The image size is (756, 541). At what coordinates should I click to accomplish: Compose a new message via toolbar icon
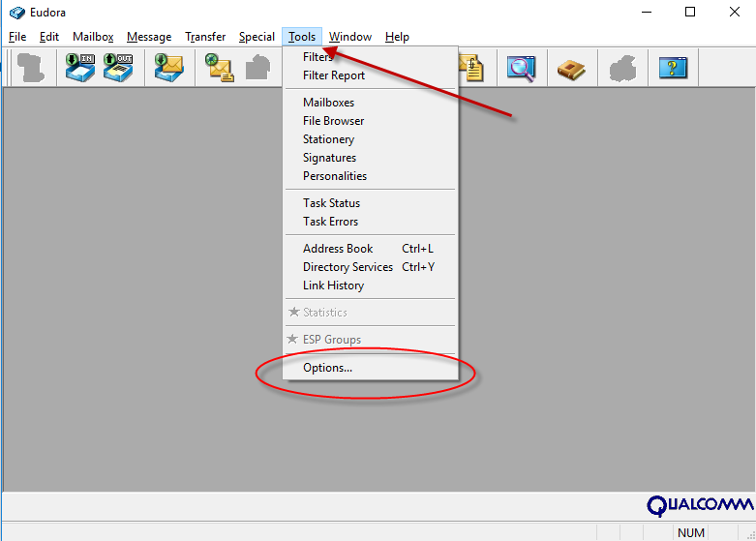point(220,68)
